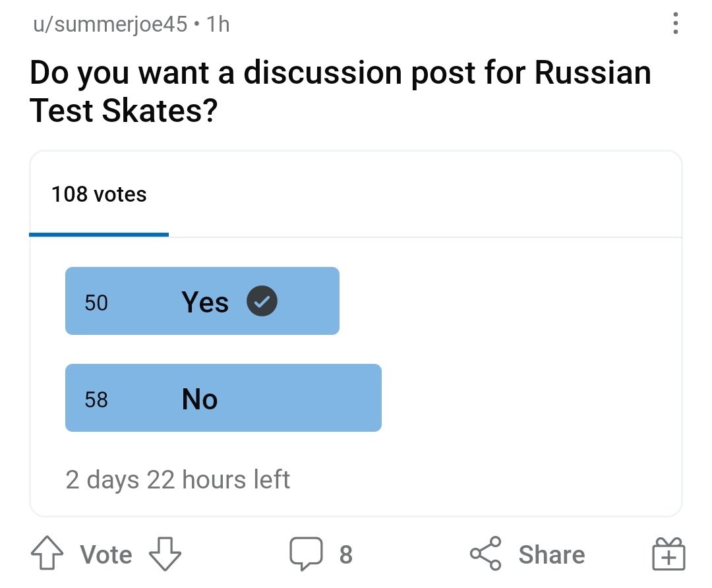
Task: Open u/summerjoe45's profile
Action: [110, 25]
